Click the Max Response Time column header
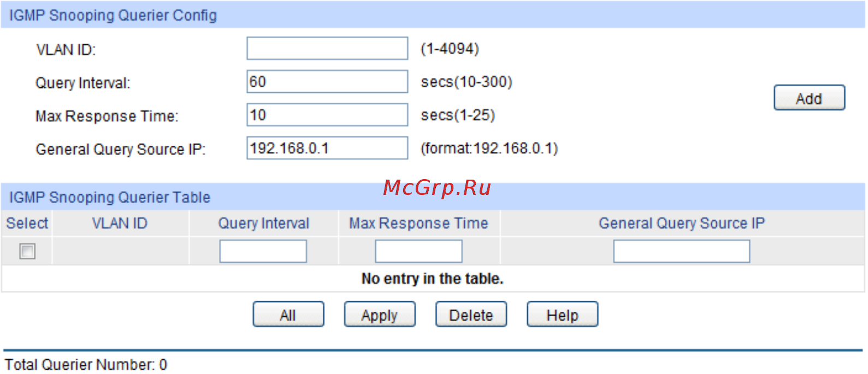Viewport: 868px width, 374px height. (x=419, y=223)
